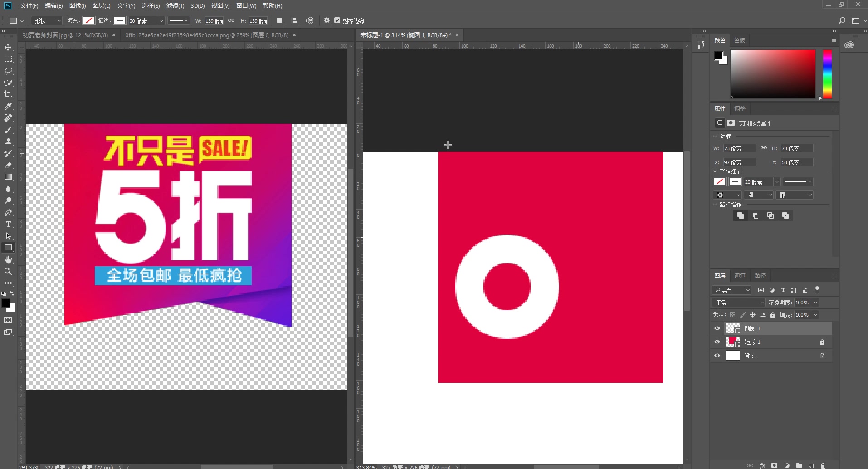
Task: Open path alignment options in options bar
Action: 294,21
